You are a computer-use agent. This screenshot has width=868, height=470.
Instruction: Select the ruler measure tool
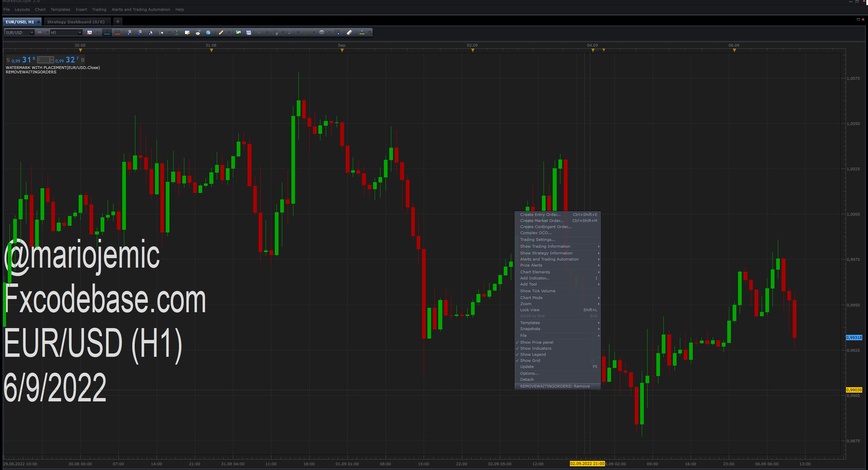point(221,33)
